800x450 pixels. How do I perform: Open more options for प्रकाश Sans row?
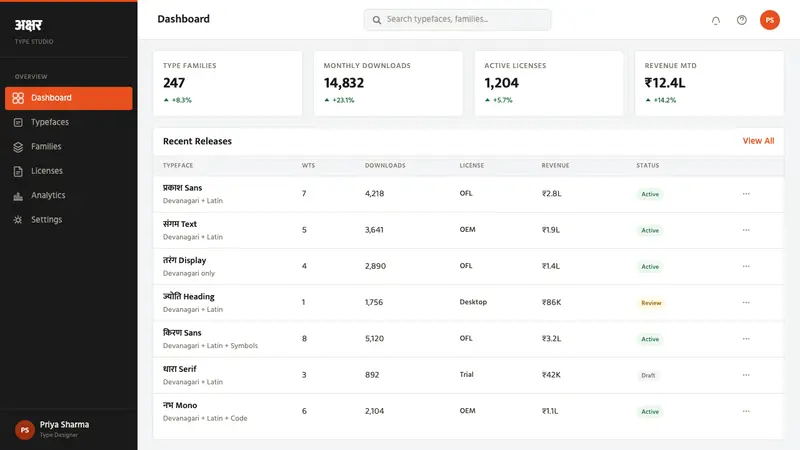746,194
